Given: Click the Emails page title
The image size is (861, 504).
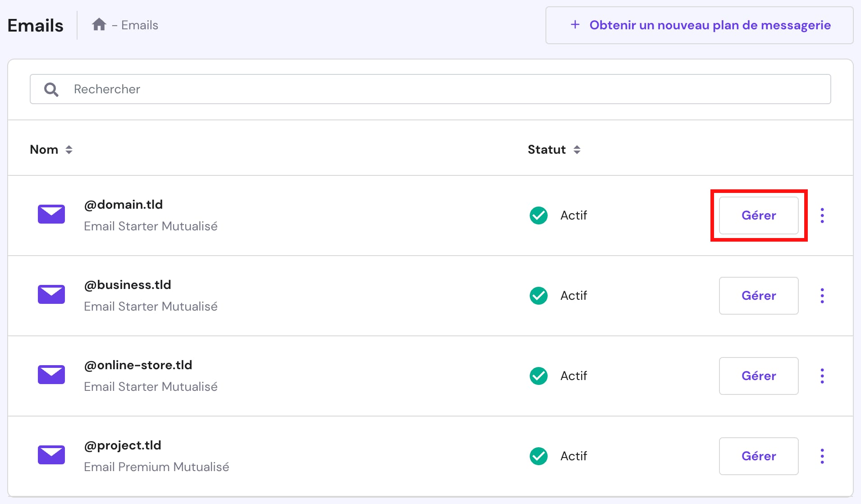Looking at the screenshot, I should pos(35,25).
